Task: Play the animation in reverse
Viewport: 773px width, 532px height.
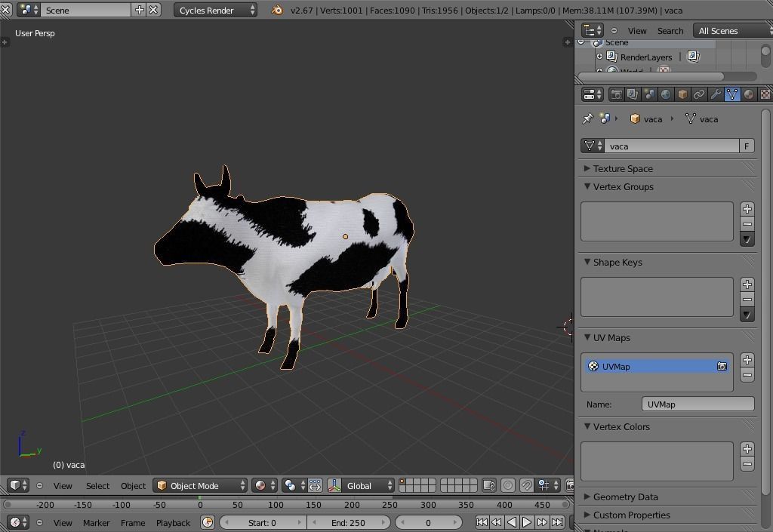Action: click(512, 522)
